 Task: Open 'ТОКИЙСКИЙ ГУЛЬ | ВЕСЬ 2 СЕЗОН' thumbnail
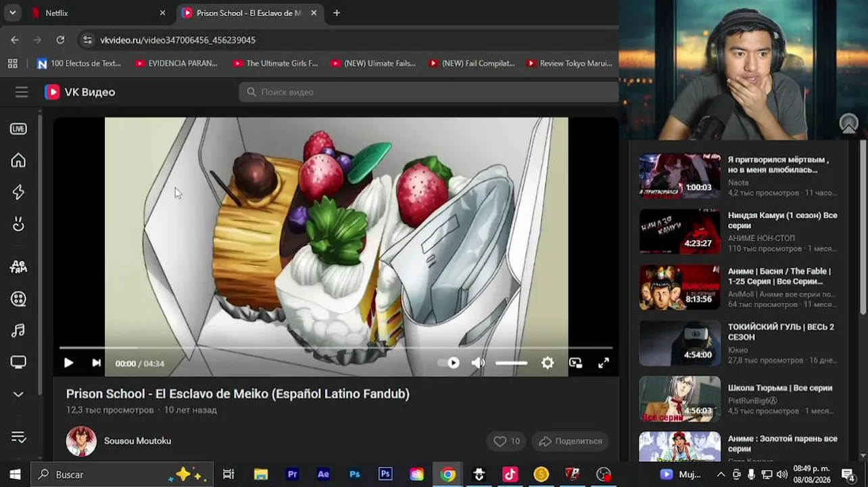tap(680, 343)
